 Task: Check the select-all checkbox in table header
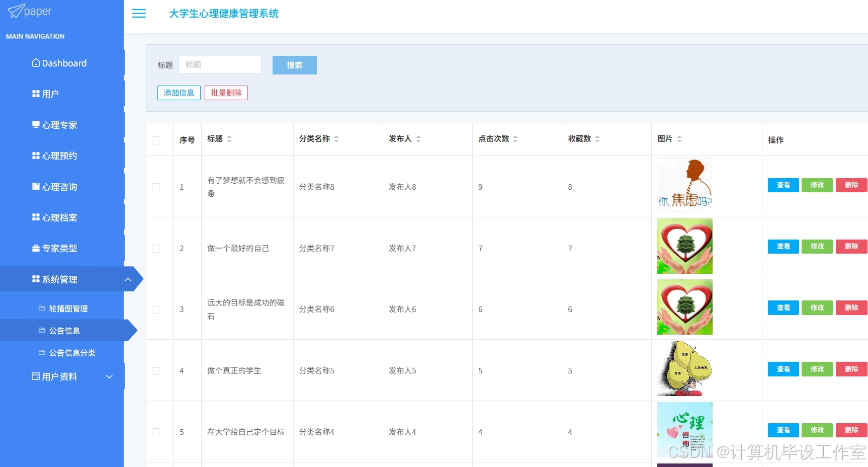click(x=156, y=140)
